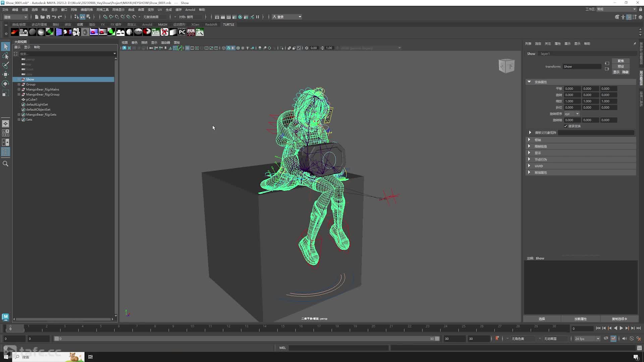Toggle loop playback mode icon
644x362 pixels.
tap(606, 339)
